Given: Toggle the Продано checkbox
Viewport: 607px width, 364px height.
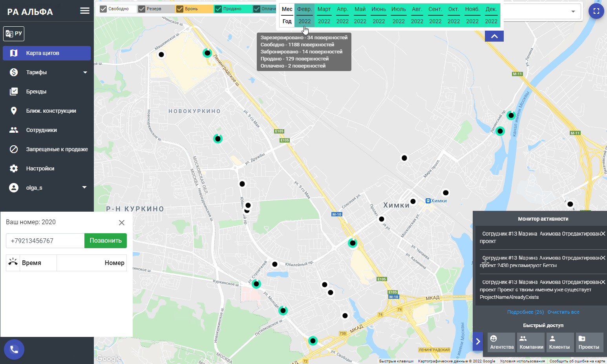Looking at the screenshot, I should pos(218,9).
